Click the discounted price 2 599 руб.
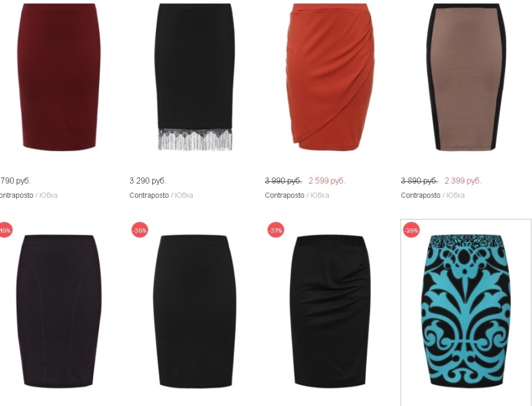 327,181
